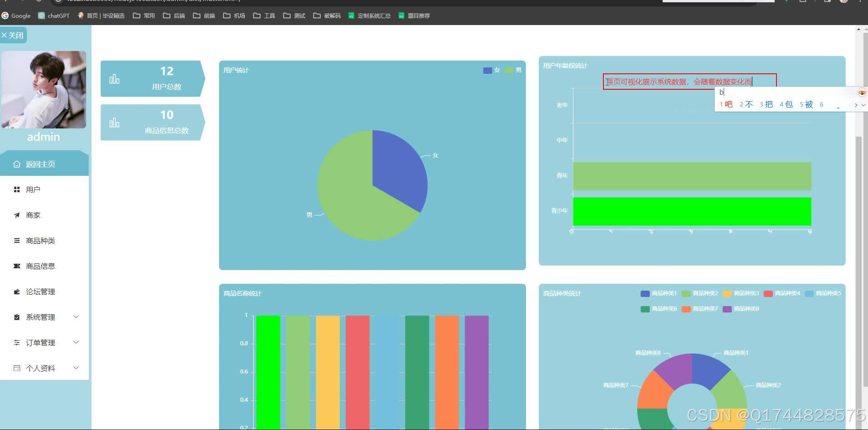Click the 12 user total number
Viewport: 868px width, 430px height.
(x=167, y=71)
